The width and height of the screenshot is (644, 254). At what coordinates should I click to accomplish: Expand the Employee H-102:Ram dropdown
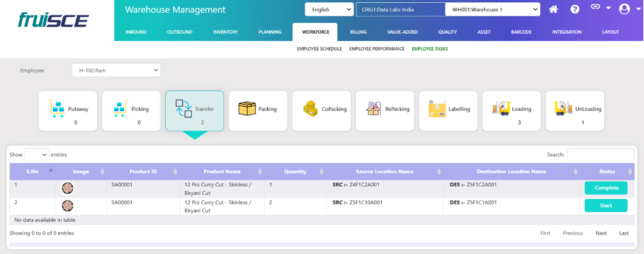(116, 70)
